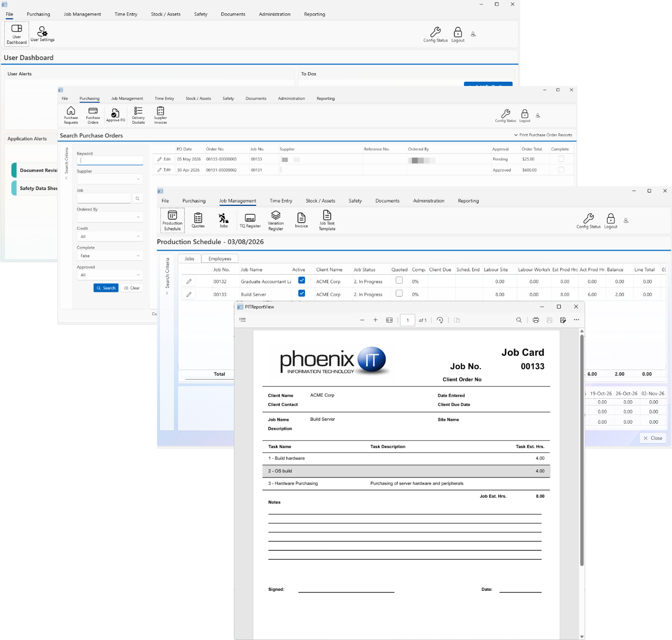Click Edit for order 00131-00000002
Image resolution: width=672 pixels, height=640 pixels.
coord(164,170)
